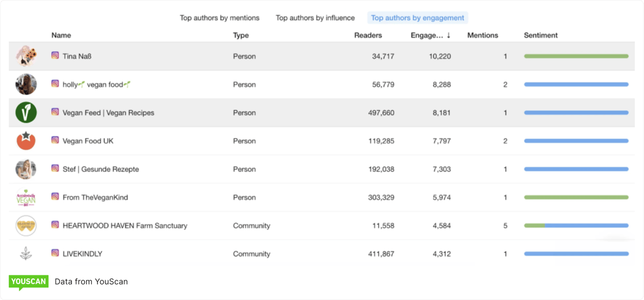Image resolution: width=644 pixels, height=300 pixels.
Task: Click Instagram icon beside Tina Naß
Action: point(55,56)
